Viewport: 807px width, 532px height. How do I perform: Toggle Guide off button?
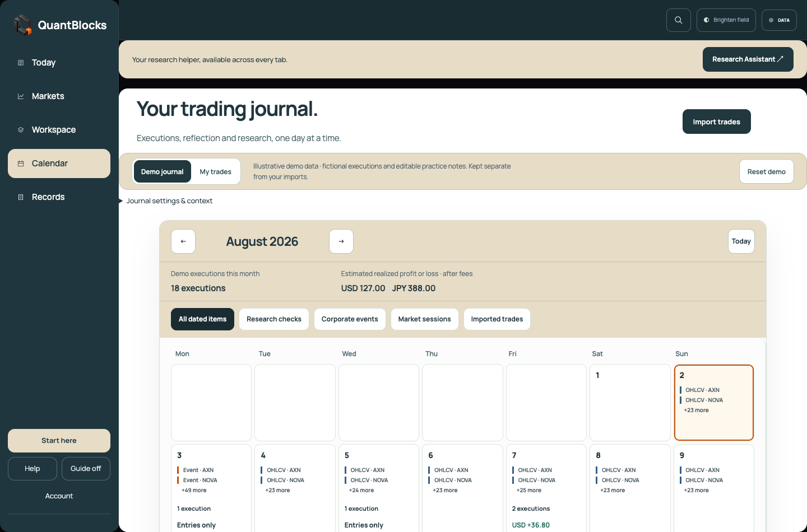(86, 469)
